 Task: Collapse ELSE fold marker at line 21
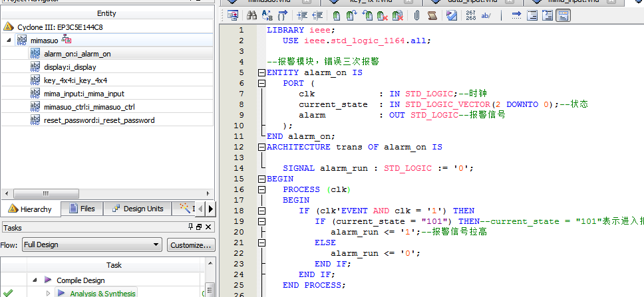(x=261, y=243)
